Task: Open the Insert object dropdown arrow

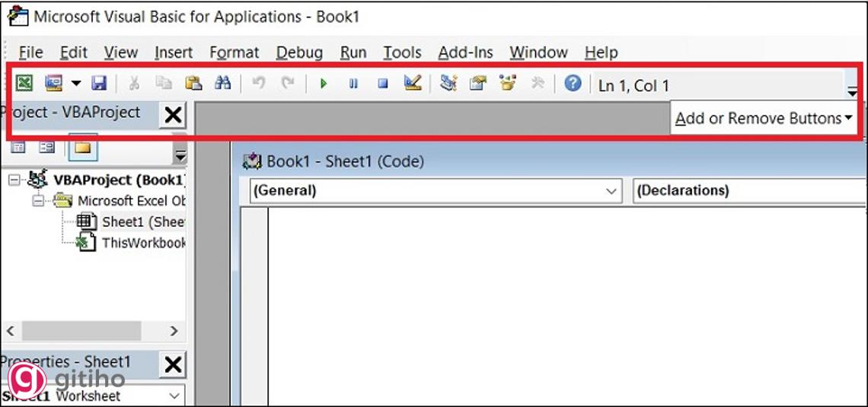Action: pos(76,84)
